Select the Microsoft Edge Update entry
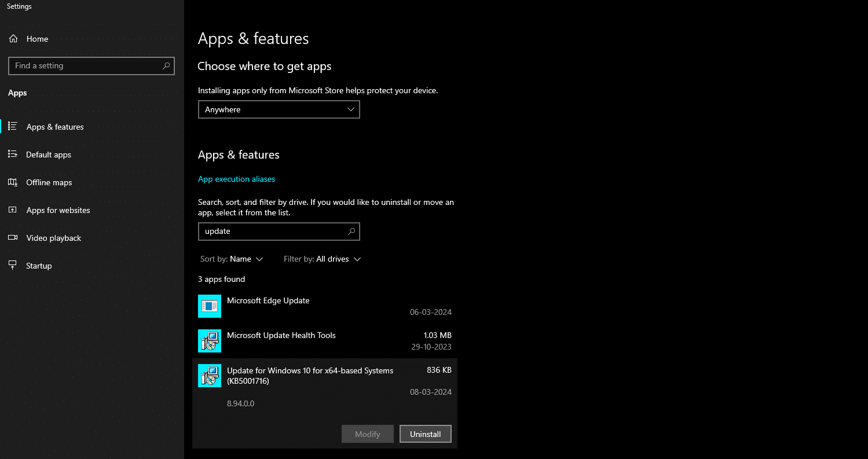Image resolution: width=868 pixels, height=459 pixels. [x=325, y=306]
